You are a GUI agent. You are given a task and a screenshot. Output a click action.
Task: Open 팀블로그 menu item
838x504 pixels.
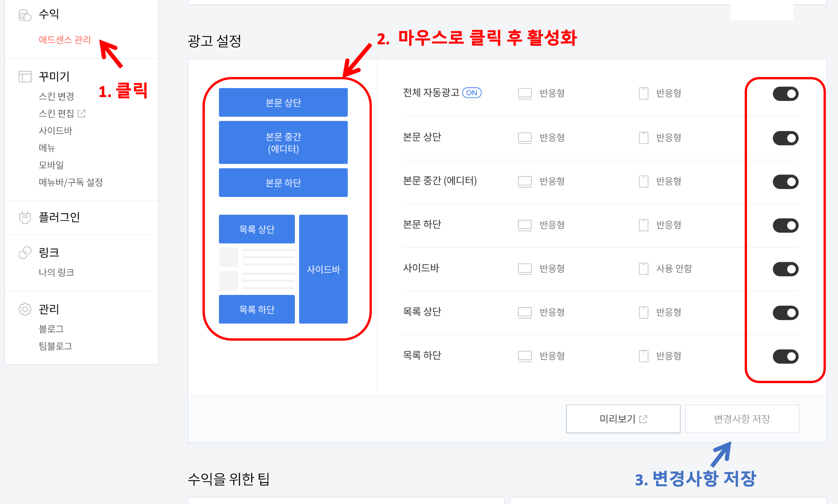pyautogui.click(x=56, y=346)
